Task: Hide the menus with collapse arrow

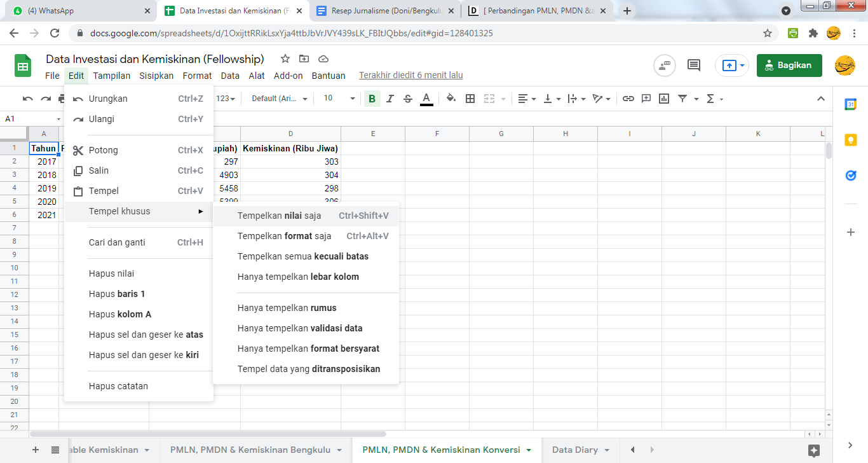Action: pyautogui.click(x=821, y=99)
